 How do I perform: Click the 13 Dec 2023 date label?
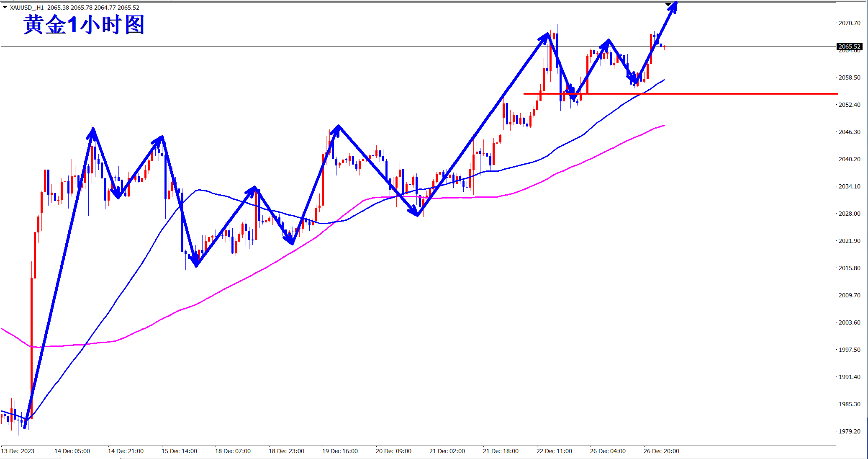tap(18, 451)
